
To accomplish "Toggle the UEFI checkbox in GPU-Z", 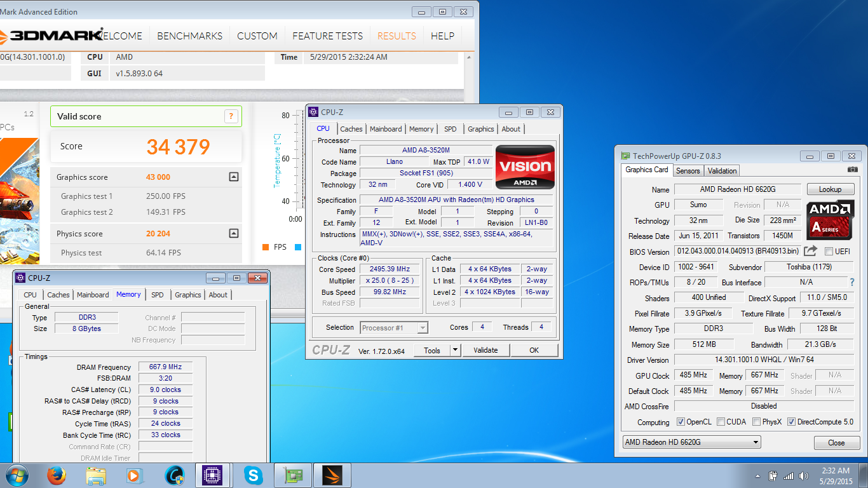I will tap(829, 252).
